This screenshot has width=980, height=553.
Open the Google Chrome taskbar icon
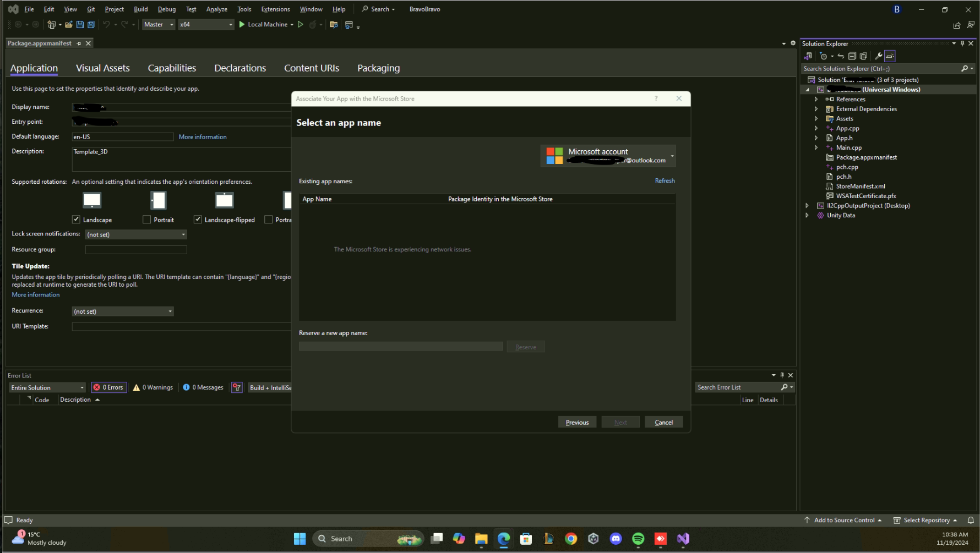(x=571, y=539)
